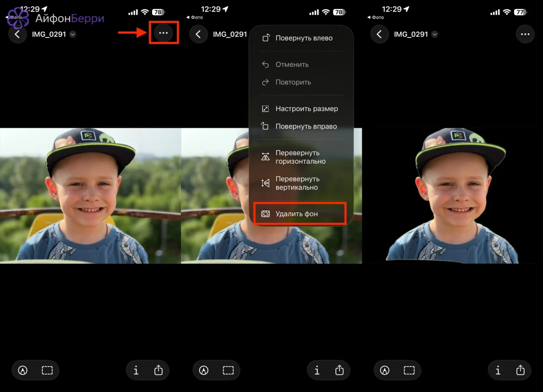Tap battery indicator showing 77

tap(520, 12)
